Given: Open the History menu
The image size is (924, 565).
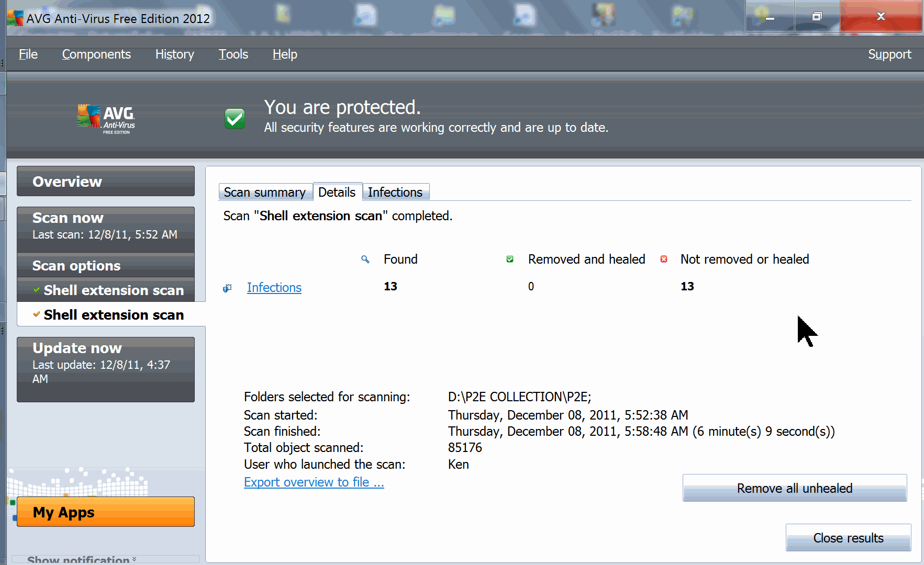Looking at the screenshot, I should [x=174, y=54].
